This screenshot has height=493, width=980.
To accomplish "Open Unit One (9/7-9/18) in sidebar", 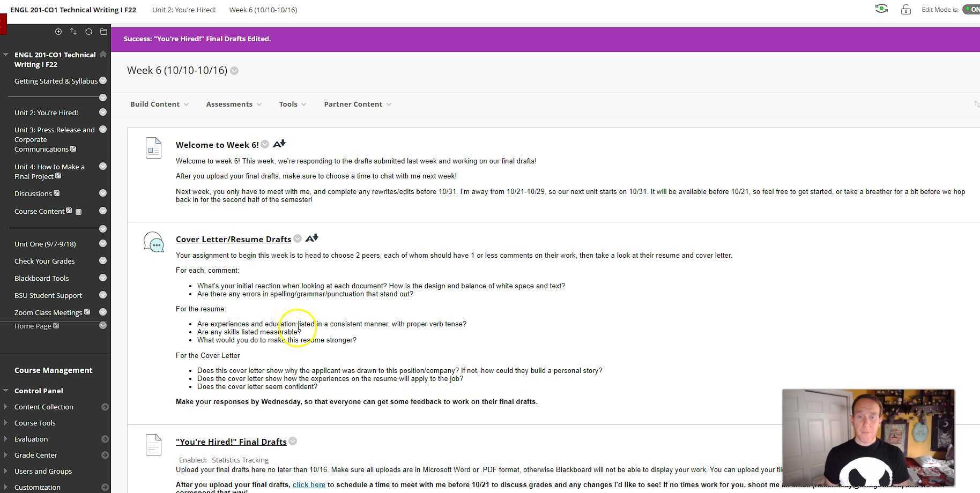I will click(45, 244).
